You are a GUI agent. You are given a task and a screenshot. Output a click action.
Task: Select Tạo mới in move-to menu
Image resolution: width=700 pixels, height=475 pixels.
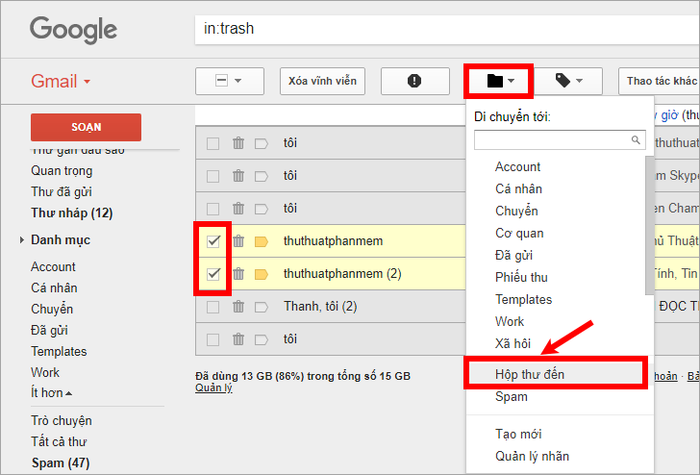(x=518, y=434)
